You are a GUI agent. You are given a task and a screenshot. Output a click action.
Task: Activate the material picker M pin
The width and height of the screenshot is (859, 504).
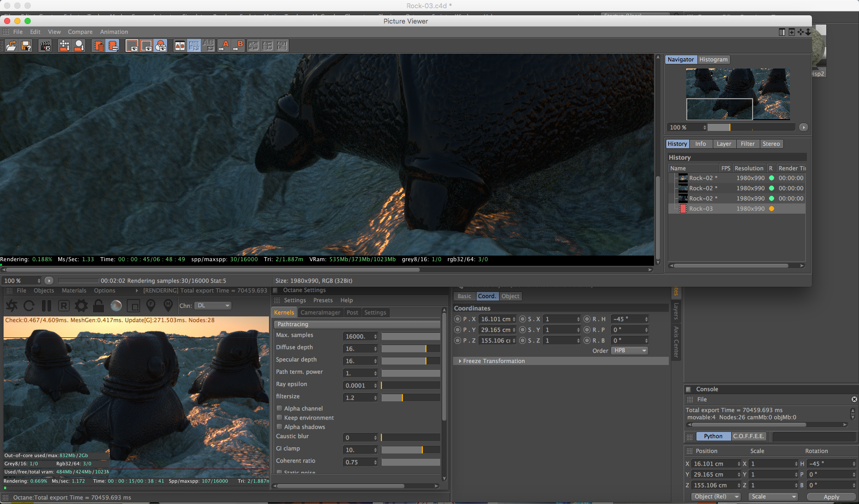coord(168,306)
